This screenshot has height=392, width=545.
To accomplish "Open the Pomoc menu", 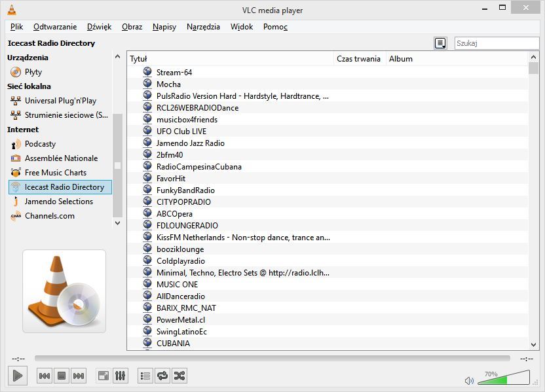I will pos(275,27).
